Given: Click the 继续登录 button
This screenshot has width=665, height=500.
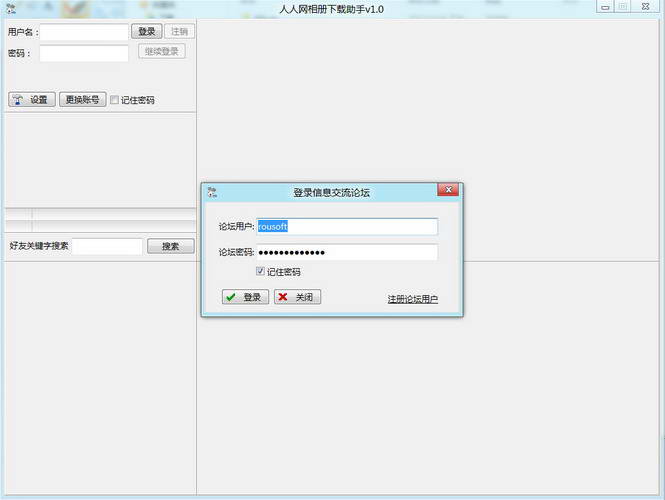Looking at the screenshot, I should coord(162,51).
